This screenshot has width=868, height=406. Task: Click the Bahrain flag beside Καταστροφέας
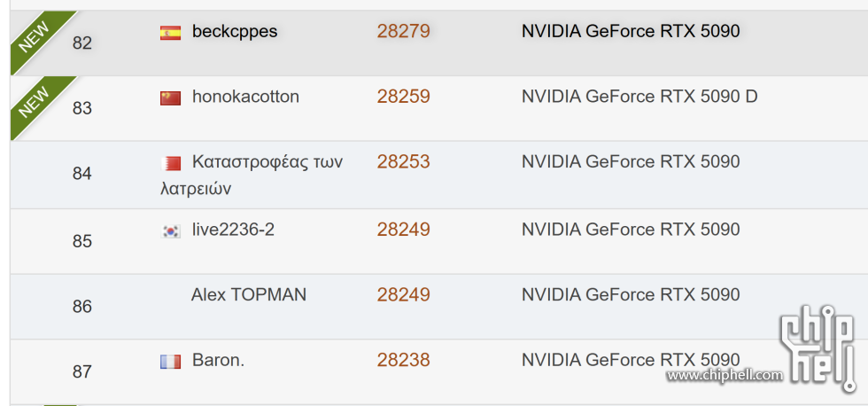[170, 164]
